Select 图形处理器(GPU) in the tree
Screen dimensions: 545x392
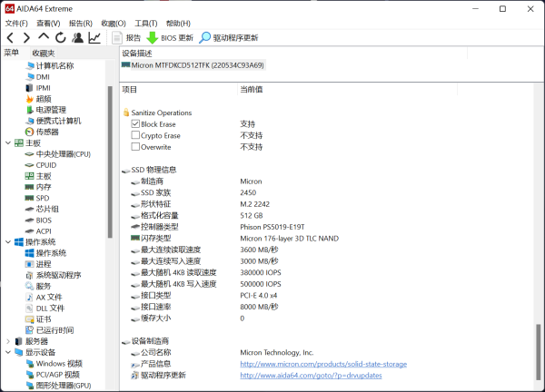pos(59,386)
